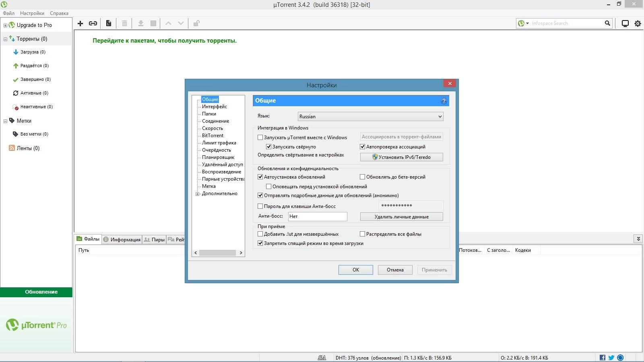Image resolution: width=644 pixels, height=362 pixels.
Task: Switch to the Информация tab
Action: point(122,240)
